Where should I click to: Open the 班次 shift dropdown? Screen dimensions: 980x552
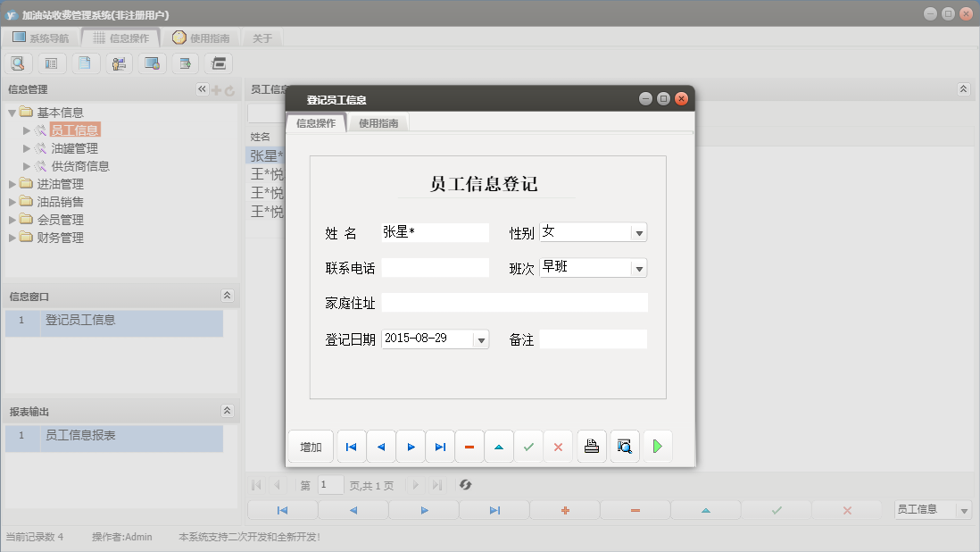639,267
